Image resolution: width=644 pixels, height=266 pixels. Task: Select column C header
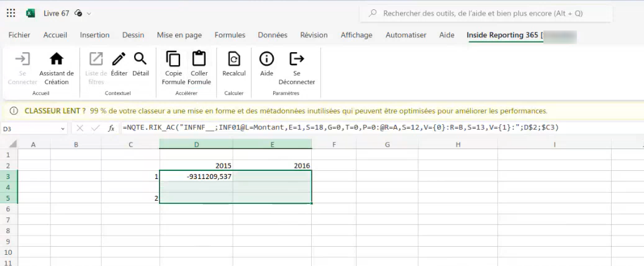[x=130, y=144]
